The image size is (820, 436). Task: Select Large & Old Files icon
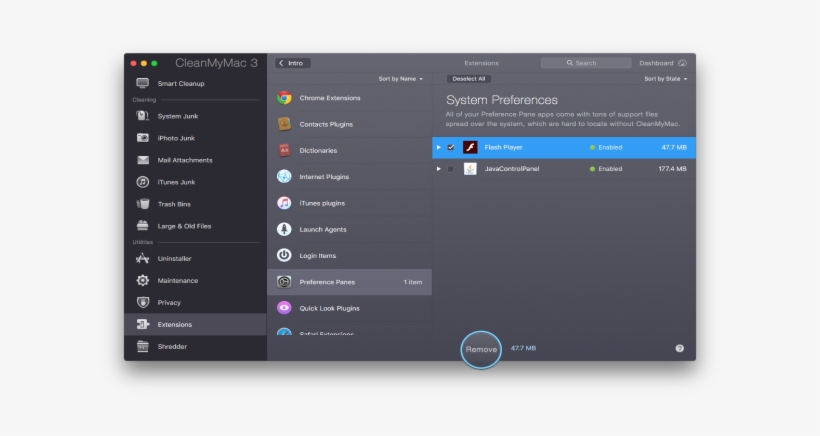pyautogui.click(x=142, y=226)
